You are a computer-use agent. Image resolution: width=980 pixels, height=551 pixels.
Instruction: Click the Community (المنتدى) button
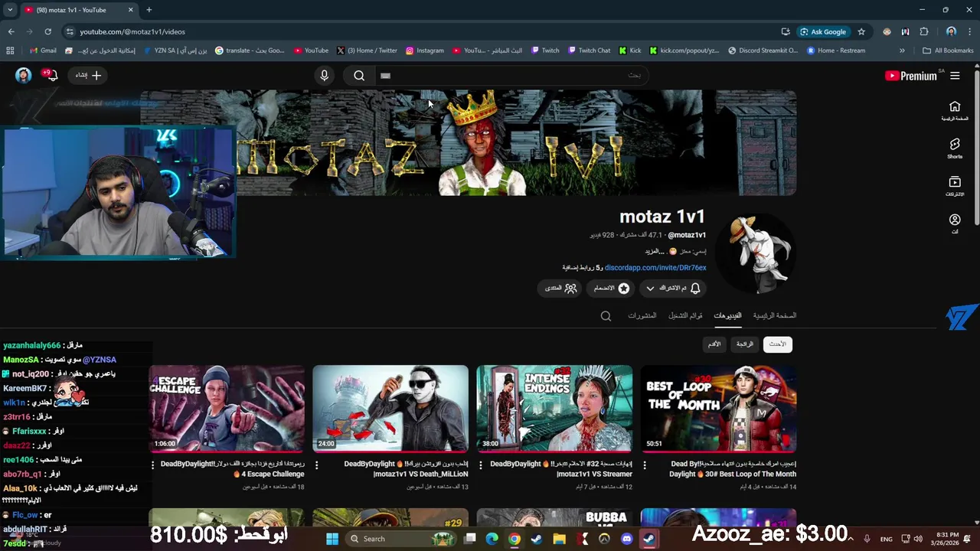pyautogui.click(x=560, y=289)
